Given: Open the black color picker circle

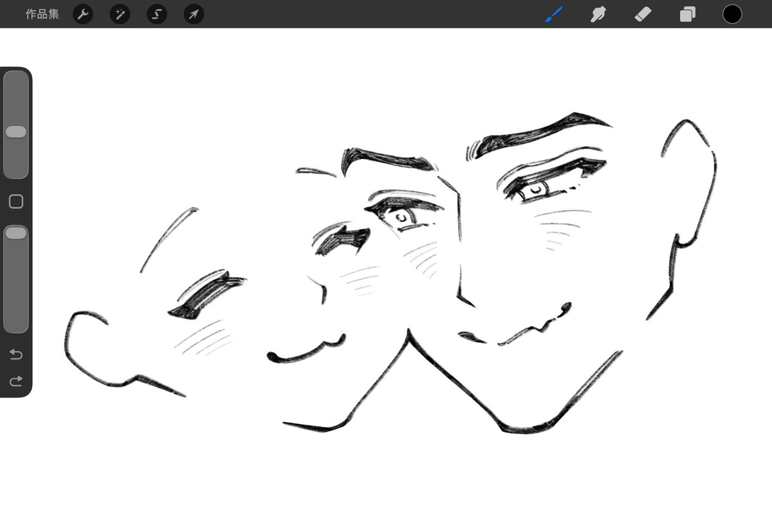Looking at the screenshot, I should [732, 14].
